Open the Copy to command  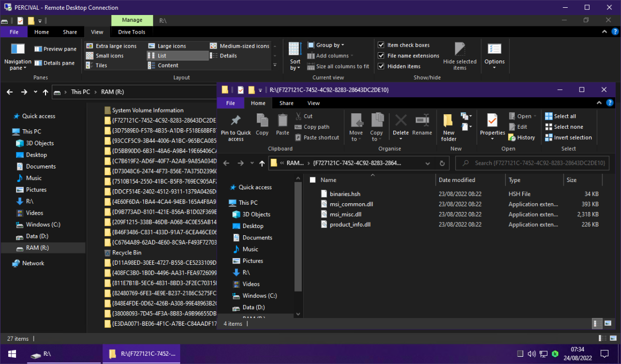click(377, 128)
